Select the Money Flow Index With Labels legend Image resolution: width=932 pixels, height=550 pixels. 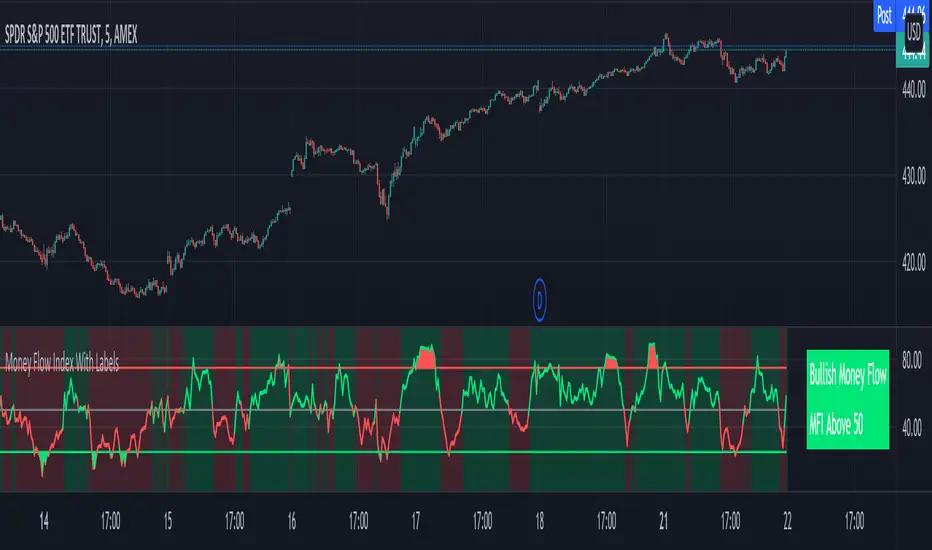62,362
